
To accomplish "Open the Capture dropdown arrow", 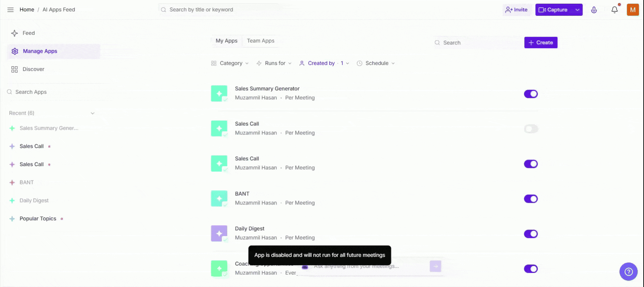I will pyautogui.click(x=577, y=10).
